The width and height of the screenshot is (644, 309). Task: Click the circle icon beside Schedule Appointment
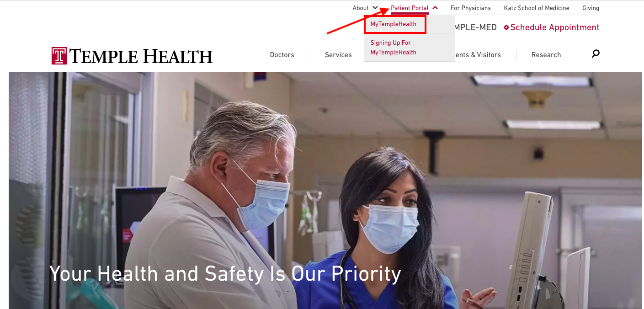click(506, 27)
